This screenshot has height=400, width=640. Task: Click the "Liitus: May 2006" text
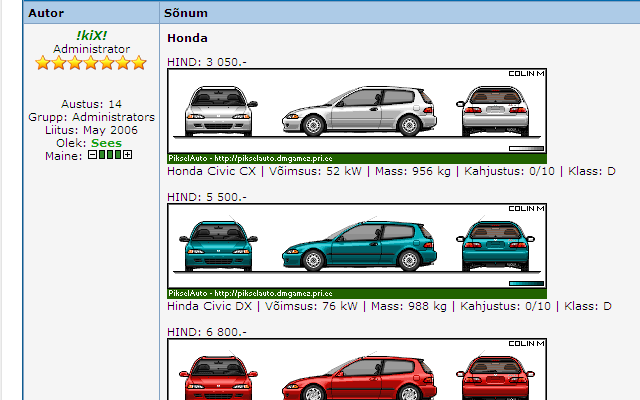(x=91, y=130)
